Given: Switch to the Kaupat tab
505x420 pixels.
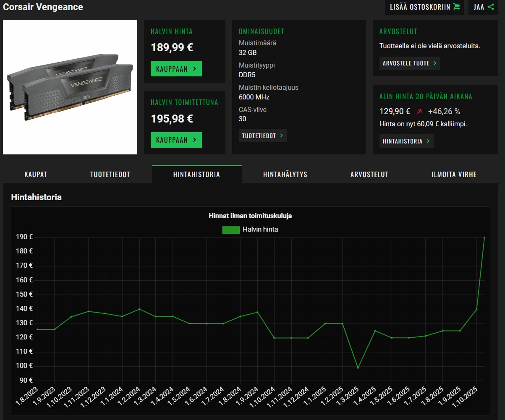Looking at the screenshot, I should [x=36, y=174].
